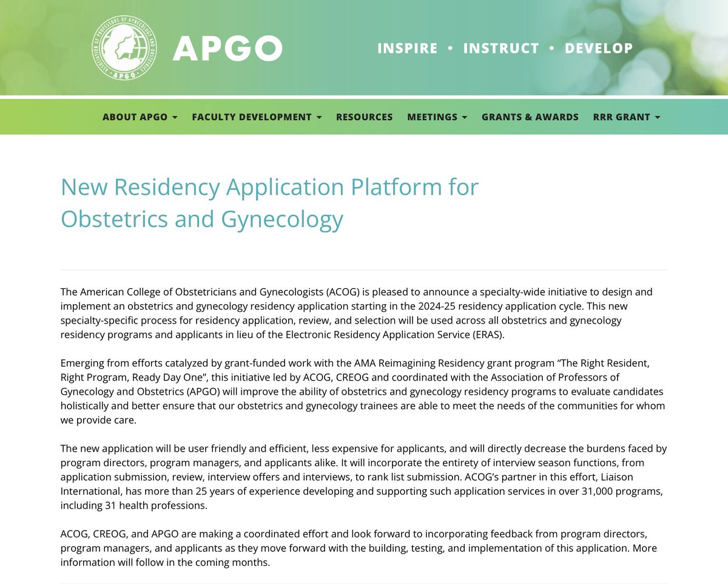Open the Meetings menu
Screen dimensions: 728x584
coord(437,117)
